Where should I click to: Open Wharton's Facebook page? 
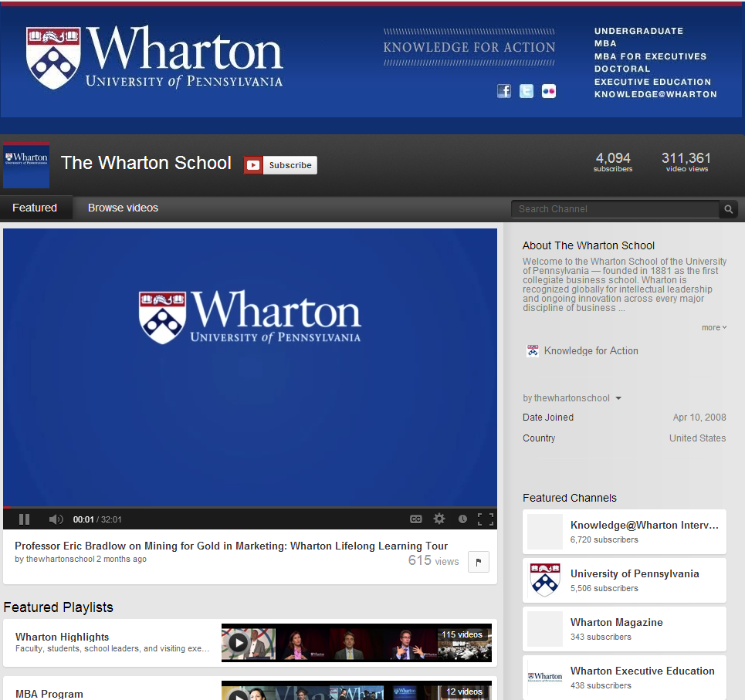point(504,90)
